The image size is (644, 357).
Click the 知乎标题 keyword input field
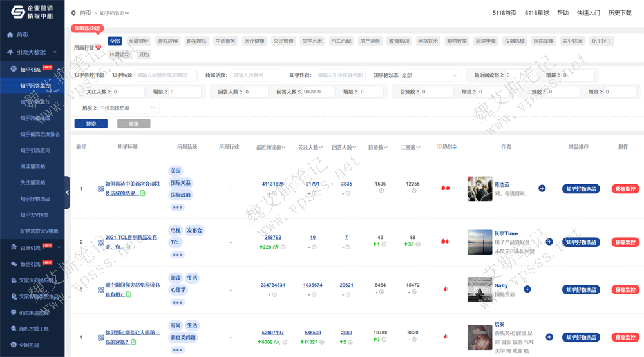[x=167, y=75]
